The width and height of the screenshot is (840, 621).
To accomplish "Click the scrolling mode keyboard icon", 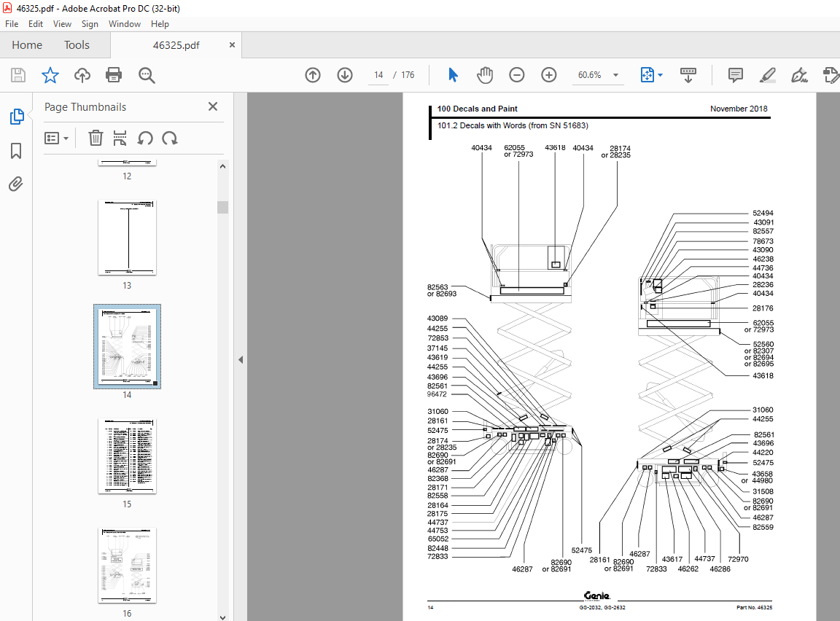I will point(688,75).
